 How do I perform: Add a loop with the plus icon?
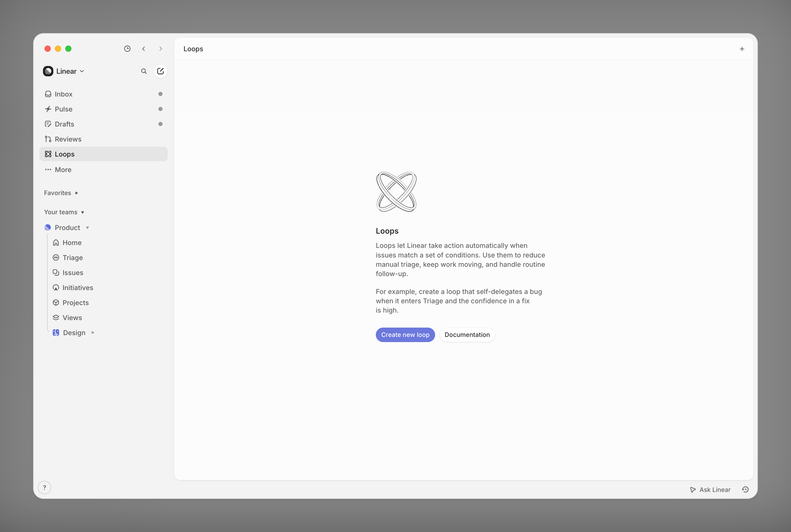click(742, 49)
